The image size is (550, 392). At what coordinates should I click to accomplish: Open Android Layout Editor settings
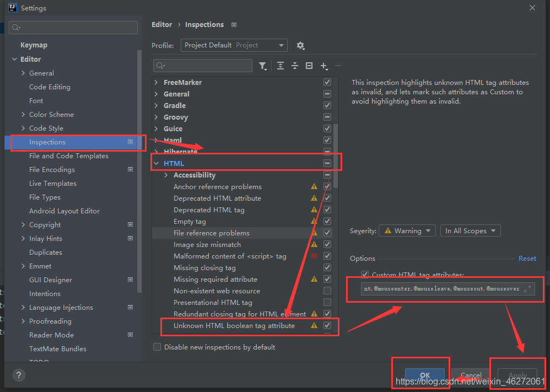tap(64, 211)
